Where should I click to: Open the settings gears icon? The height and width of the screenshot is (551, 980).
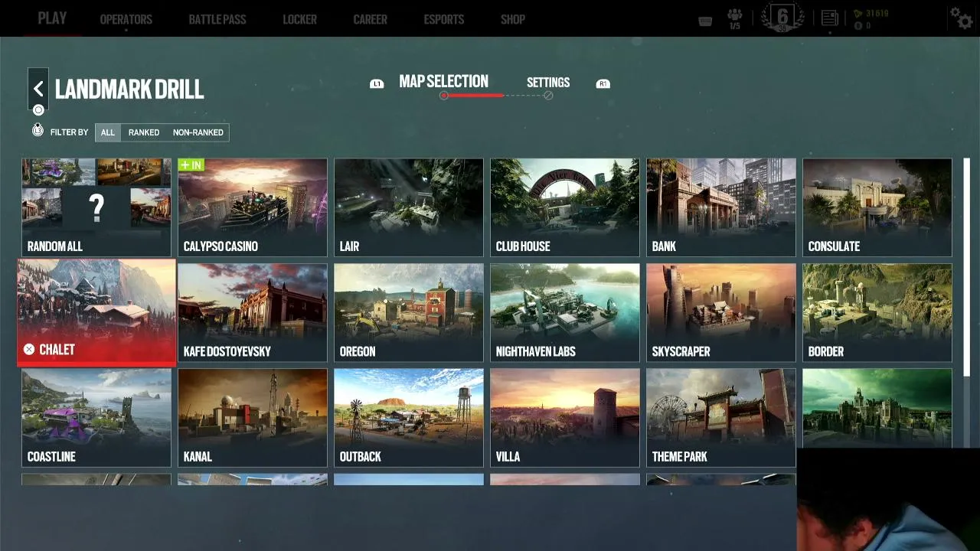[x=961, y=18]
